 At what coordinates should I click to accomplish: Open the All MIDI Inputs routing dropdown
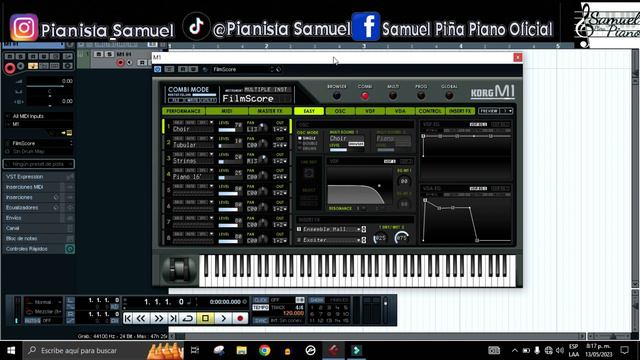click(x=38, y=116)
